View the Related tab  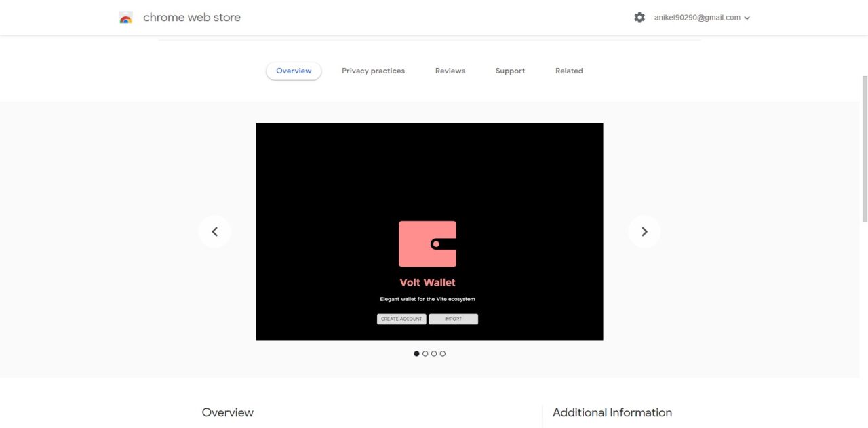[569, 71]
